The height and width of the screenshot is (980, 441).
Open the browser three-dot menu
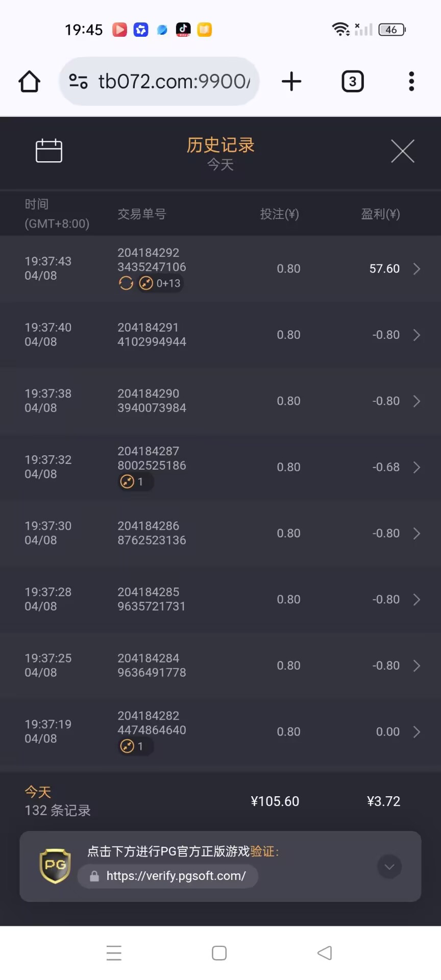click(x=411, y=82)
